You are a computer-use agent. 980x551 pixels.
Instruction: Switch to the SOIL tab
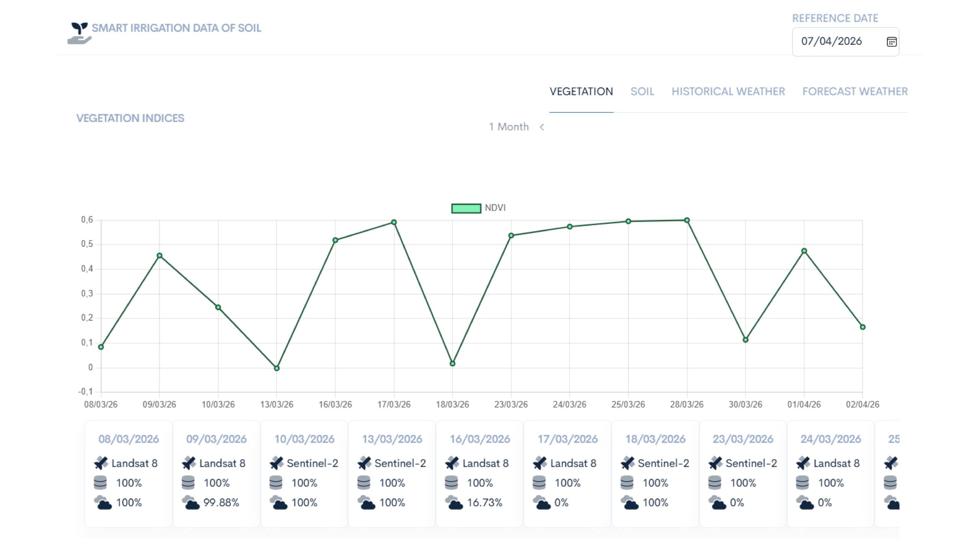pyautogui.click(x=642, y=91)
